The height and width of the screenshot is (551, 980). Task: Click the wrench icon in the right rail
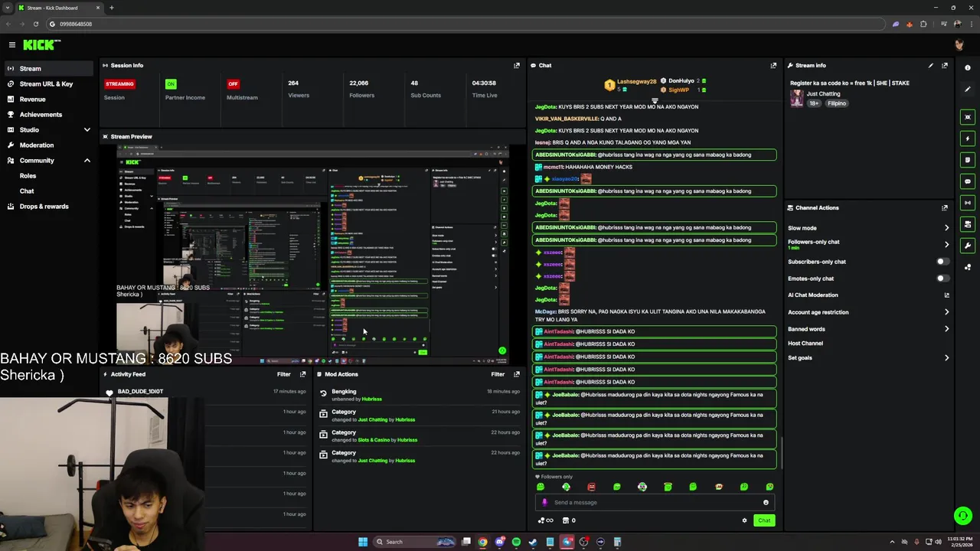coord(968,246)
